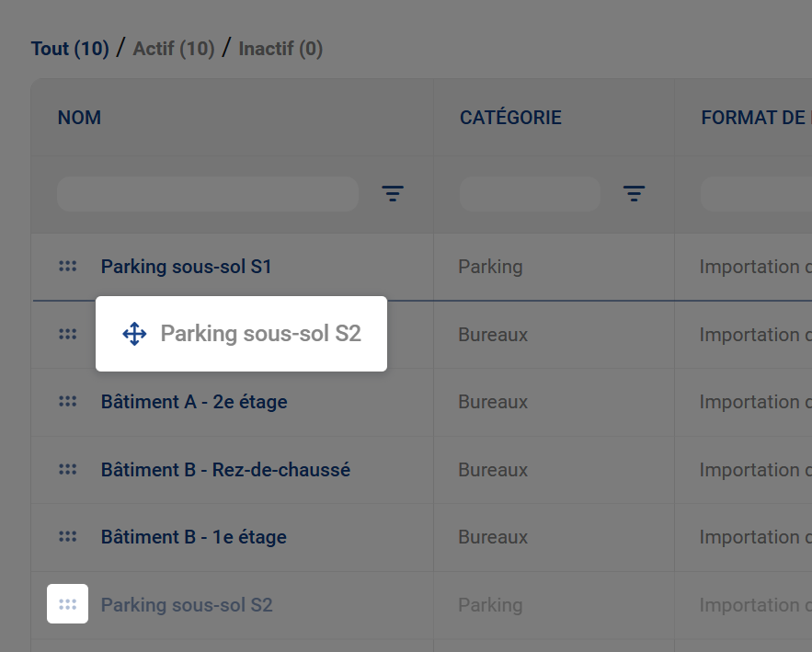This screenshot has height=652, width=812.
Task: Switch to the Actif (10) tab
Action: pyautogui.click(x=174, y=49)
